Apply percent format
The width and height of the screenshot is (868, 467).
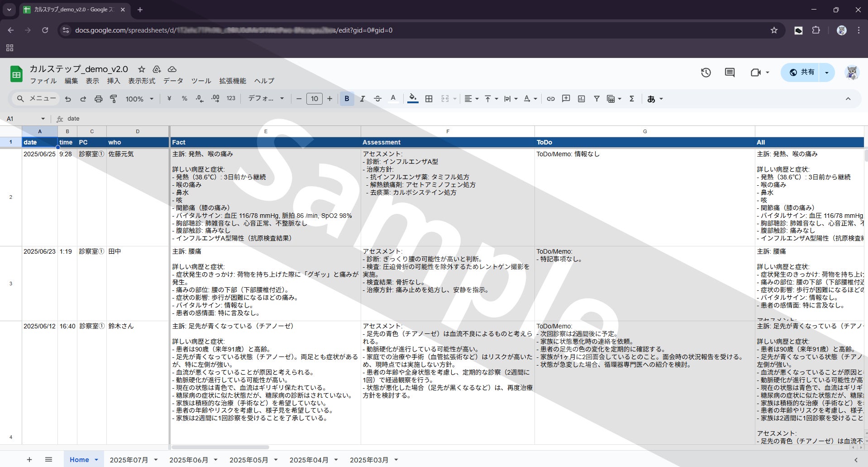[x=185, y=99]
